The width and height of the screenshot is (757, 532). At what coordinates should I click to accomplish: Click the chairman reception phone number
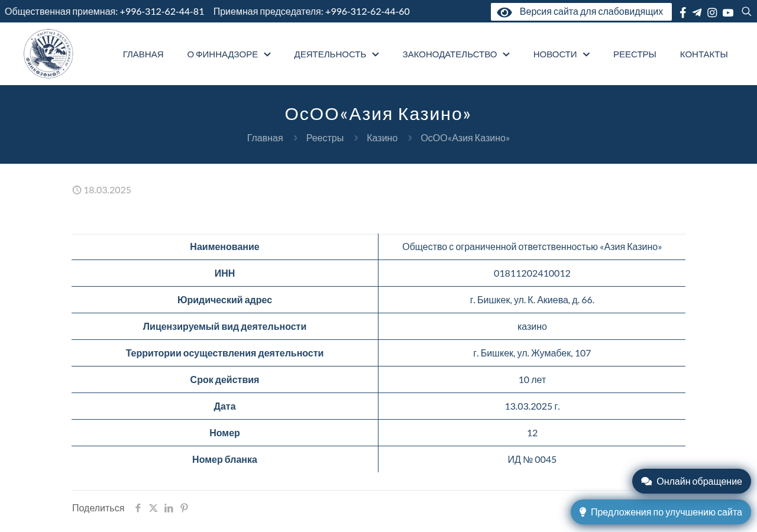coord(367,11)
